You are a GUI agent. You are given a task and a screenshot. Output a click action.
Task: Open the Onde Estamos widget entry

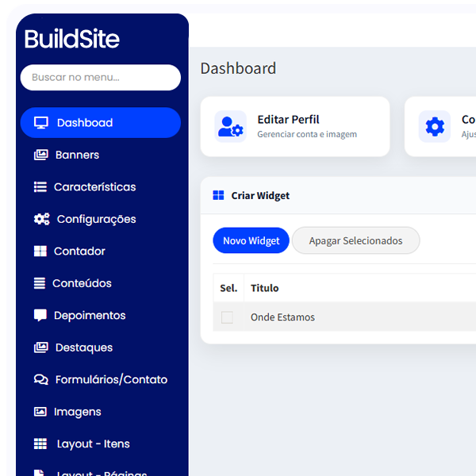pyautogui.click(x=282, y=317)
